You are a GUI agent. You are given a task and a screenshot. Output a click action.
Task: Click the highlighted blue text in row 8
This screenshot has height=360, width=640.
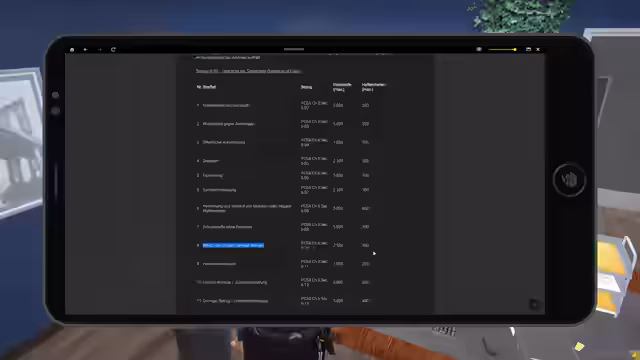(233, 245)
